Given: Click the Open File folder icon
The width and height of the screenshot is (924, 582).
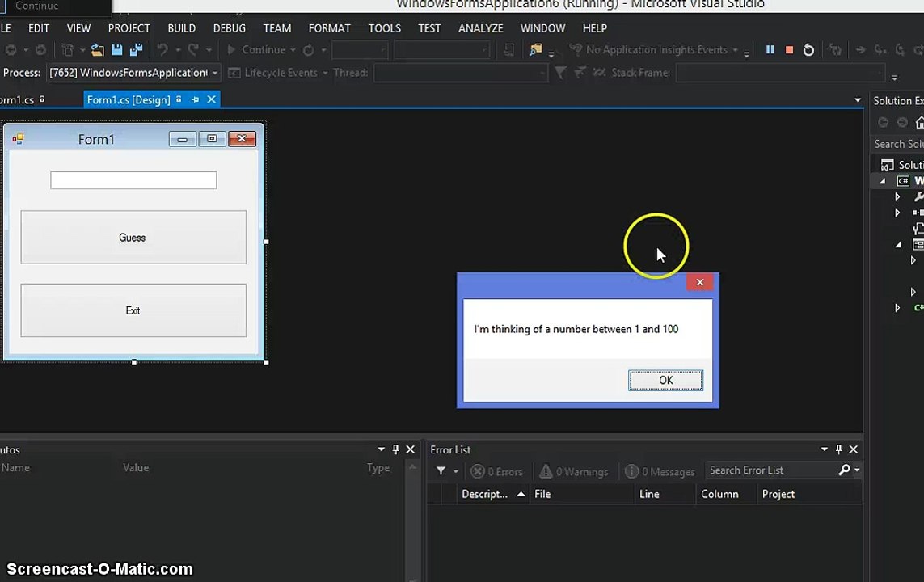Looking at the screenshot, I should point(97,50).
